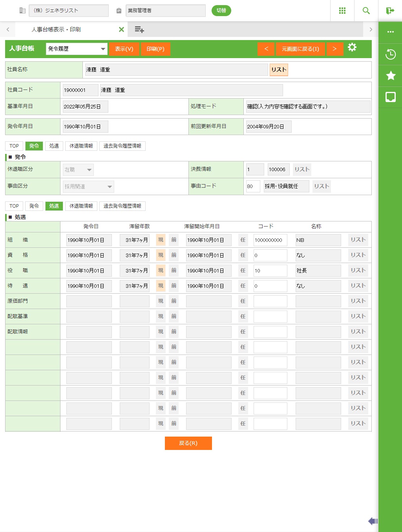
Task: Close the 人事台帳表示・印刷 tab
Action: click(121, 29)
